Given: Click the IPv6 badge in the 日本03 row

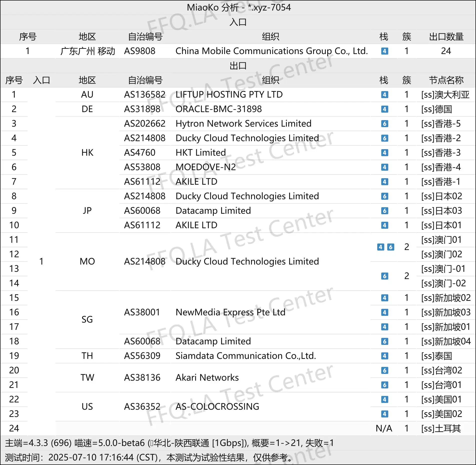Looking at the screenshot, I should (x=384, y=211).
